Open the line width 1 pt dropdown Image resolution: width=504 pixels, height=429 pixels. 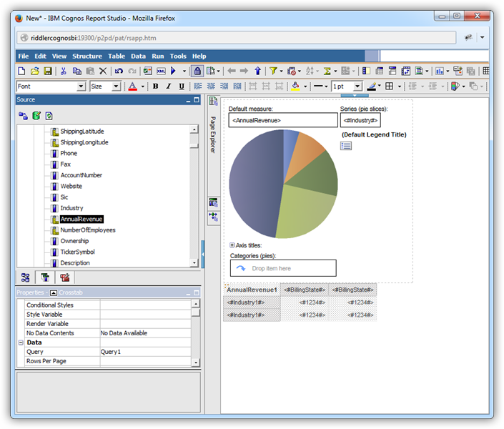pyautogui.click(x=358, y=87)
